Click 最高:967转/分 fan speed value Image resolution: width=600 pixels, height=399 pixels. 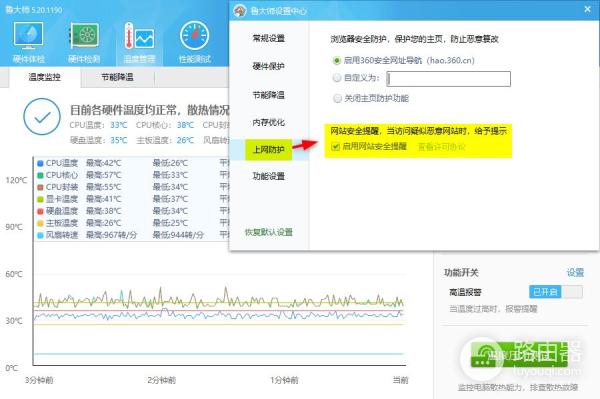click(111, 235)
